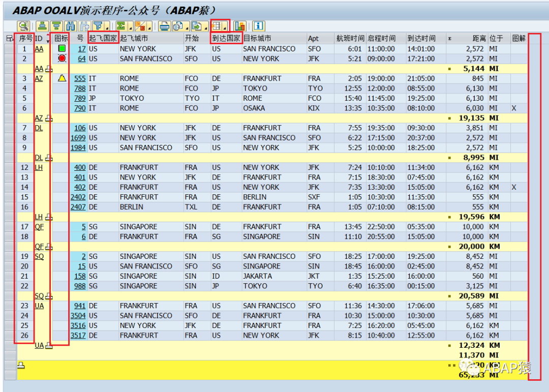Image resolution: width=549 pixels, height=392 pixels.
Task: Click the green status icon in row 1
Action: coord(62,48)
